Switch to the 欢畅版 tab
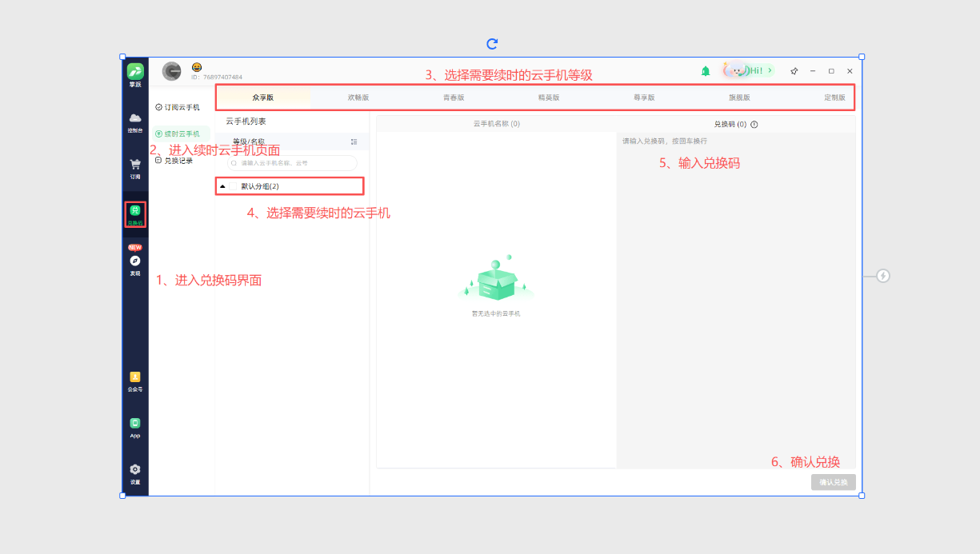 click(358, 98)
